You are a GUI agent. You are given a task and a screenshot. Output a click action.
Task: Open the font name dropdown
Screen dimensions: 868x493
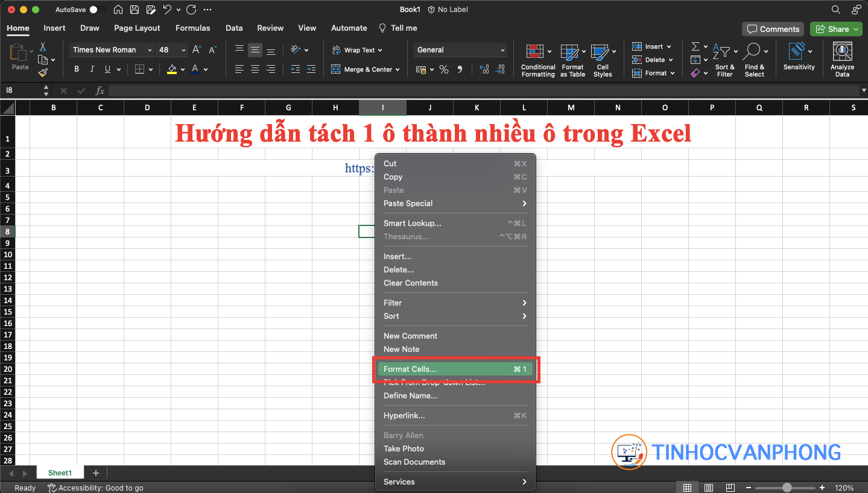pos(150,50)
